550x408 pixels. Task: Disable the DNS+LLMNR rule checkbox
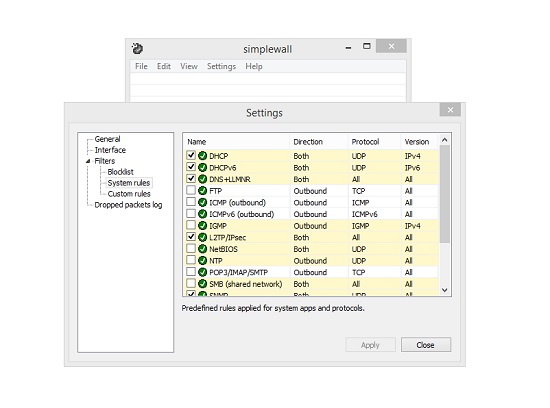(x=191, y=178)
